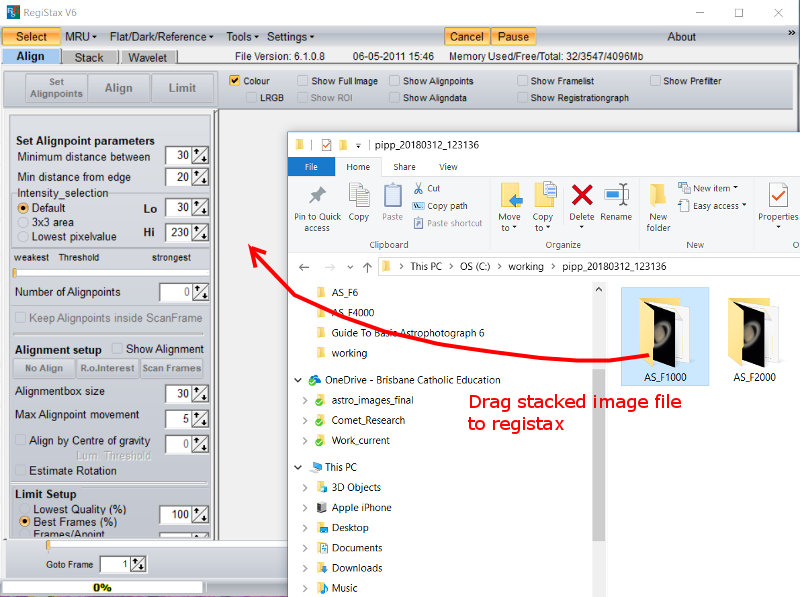
Task: Click the Paste icon in Explorer ribbon
Action: [392, 195]
